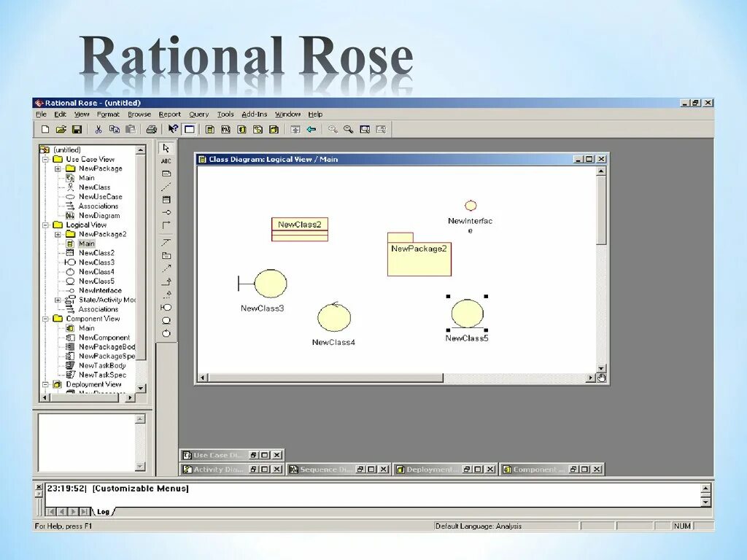This screenshot has height=560, width=747.
Task: Click the NewClass4 control circle in diagram
Action: click(334, 317)
